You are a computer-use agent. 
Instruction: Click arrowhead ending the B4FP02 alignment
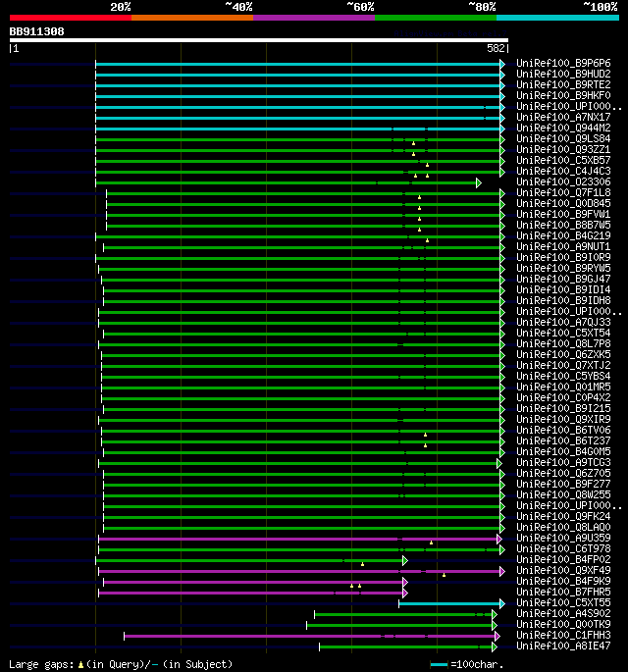[x=405, y=560]
